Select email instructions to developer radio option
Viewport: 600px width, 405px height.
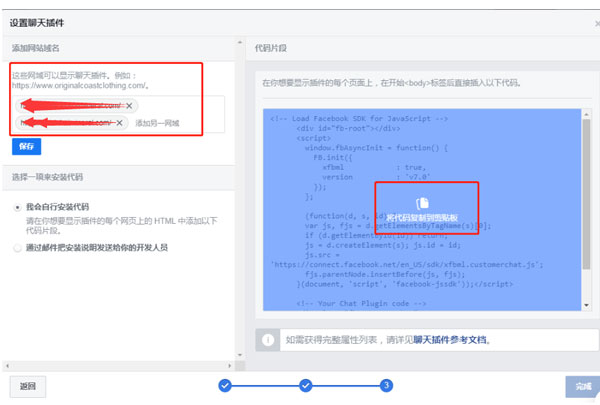coord(16,246)
